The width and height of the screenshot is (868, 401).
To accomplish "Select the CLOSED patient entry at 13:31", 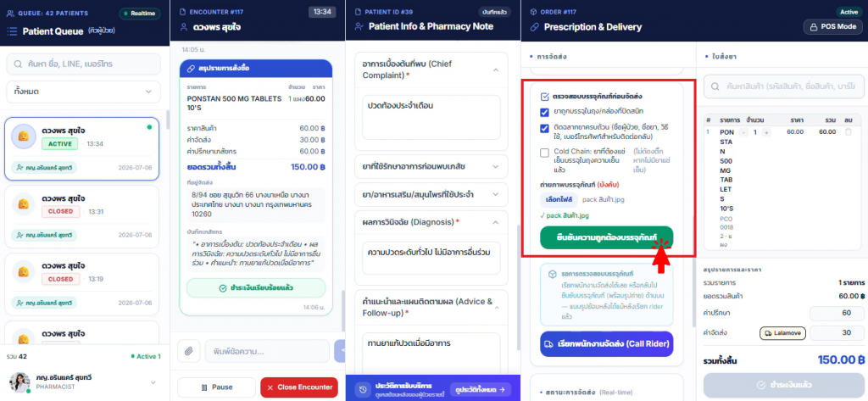I will click(82, 216).
